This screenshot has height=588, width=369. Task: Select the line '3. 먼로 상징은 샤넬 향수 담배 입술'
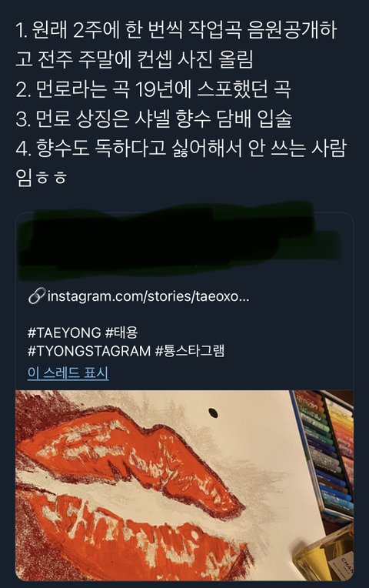click(154, 119)
